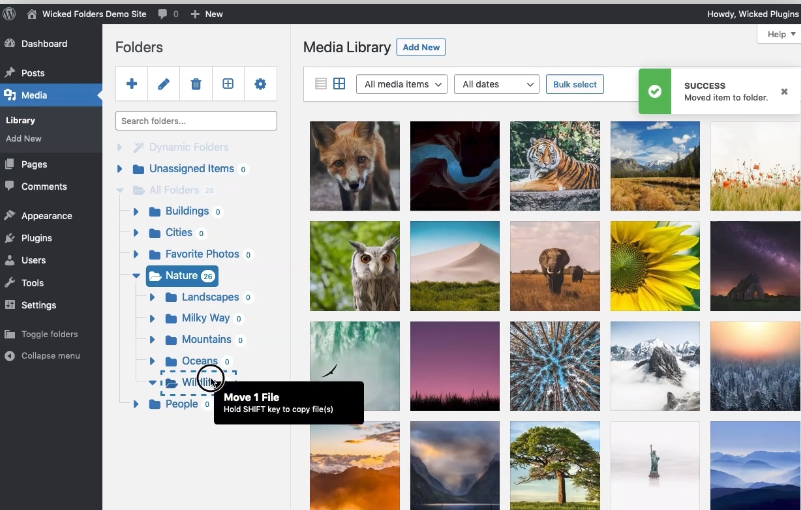Click the Search folders input field
The image size is (801, 510).
tap(196, 121)
